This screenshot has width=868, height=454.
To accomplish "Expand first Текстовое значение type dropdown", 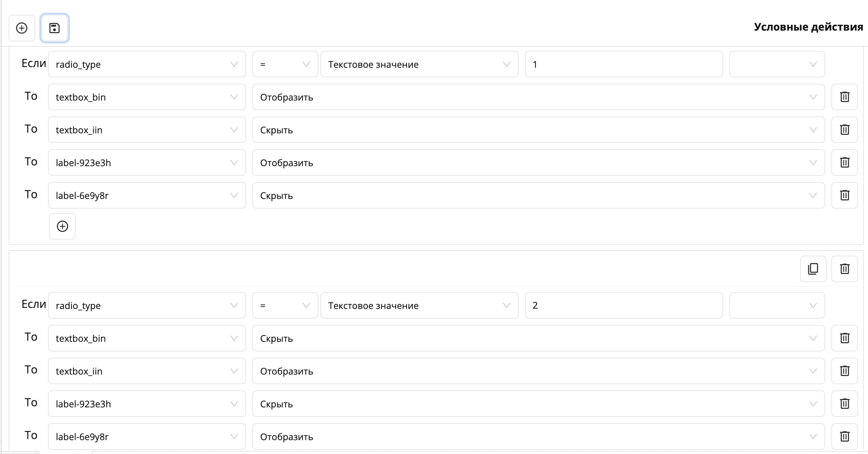I will [x=419, y=64].
